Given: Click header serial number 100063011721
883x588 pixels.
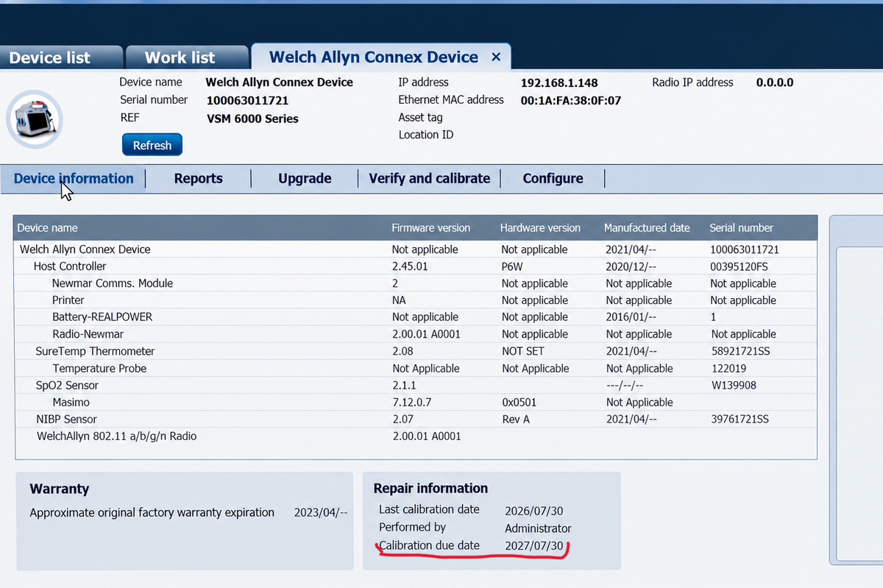Looking at the screenshot, I should tap(247, 100).
